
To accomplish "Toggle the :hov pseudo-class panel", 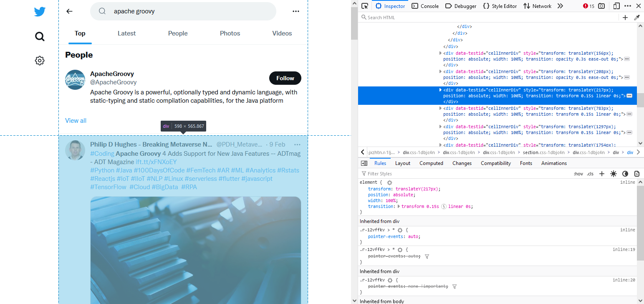I will [x=578, y=174].
